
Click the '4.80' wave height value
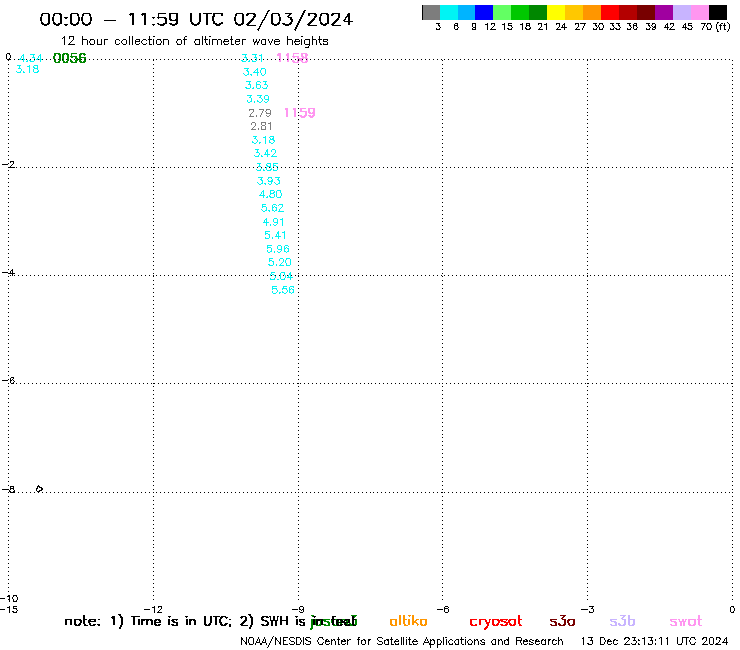tap(270, 194)
